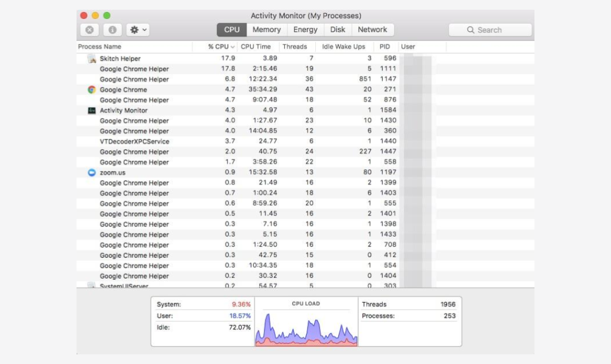This screenshot has height=364, width=611.
Task: Select the Activity Monitor process row
Action: (x=305, y=110)
